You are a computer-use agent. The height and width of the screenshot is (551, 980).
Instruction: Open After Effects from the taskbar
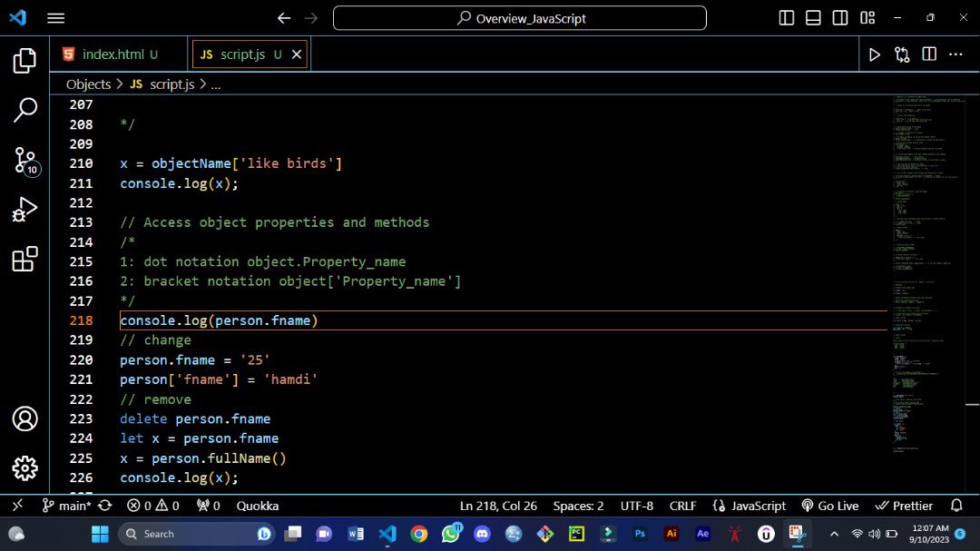tap(702, 534)
